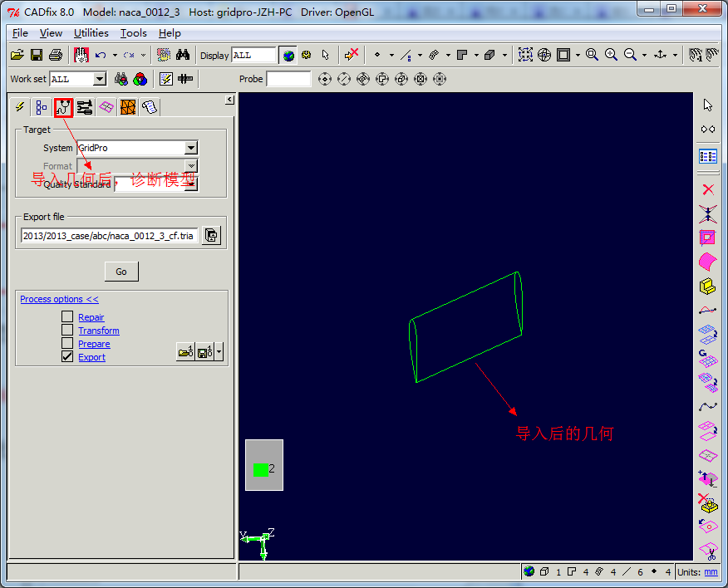
Task: Open the Utilities menu
Action: tap(91, 33)
